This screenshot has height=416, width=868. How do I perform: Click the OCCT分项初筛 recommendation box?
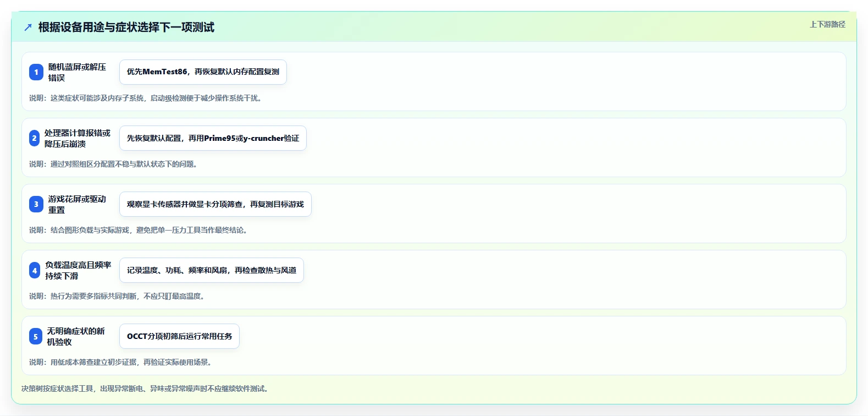click(179, 336)
